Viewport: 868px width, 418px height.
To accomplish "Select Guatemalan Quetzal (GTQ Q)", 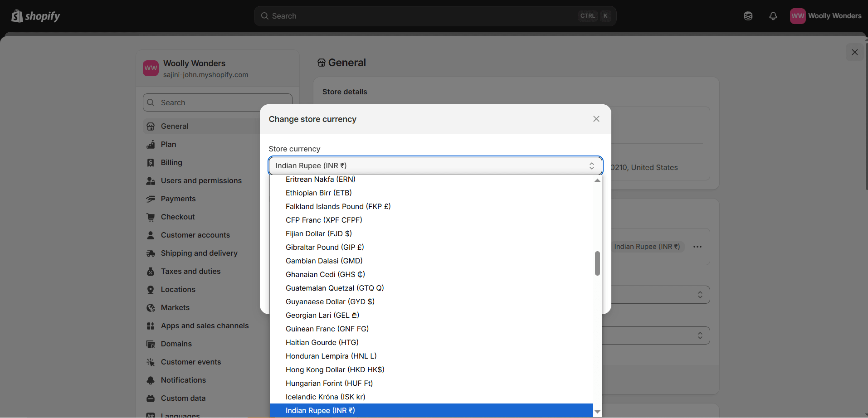I will click(431, 288).
